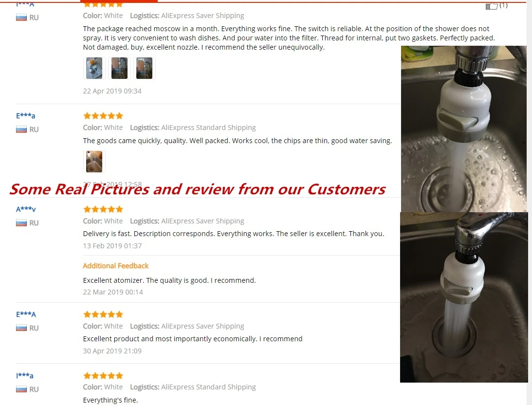This screenshot has width=532, height=405.
Task: Open reviewer name E***a
Action: 25,116
